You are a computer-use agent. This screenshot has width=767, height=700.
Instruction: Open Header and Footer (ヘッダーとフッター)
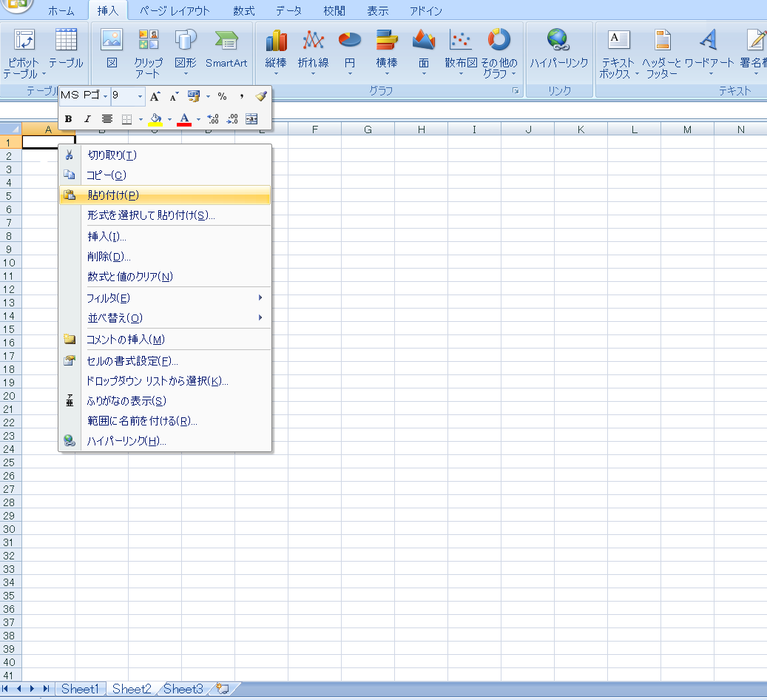tap(662, 53)
